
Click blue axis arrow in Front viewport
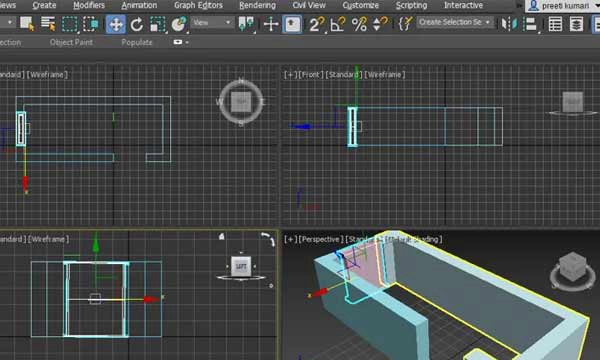click(302, 127)
